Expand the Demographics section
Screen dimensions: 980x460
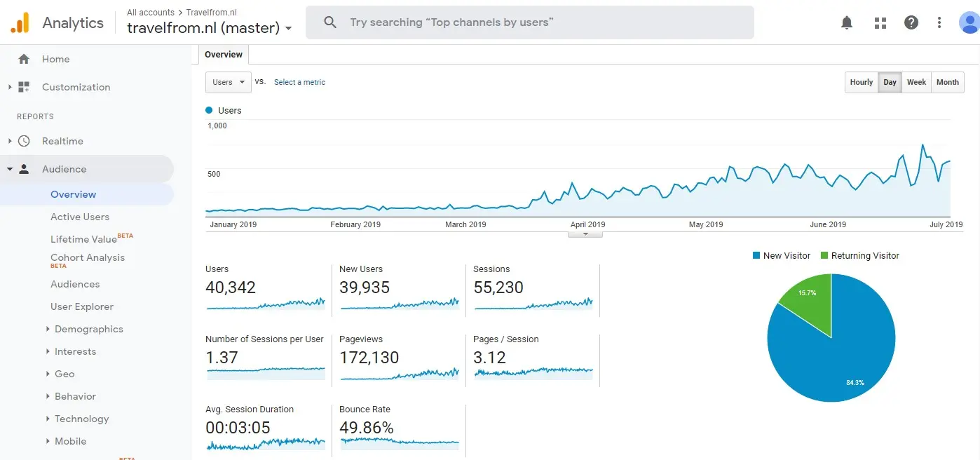coord(88,329)
